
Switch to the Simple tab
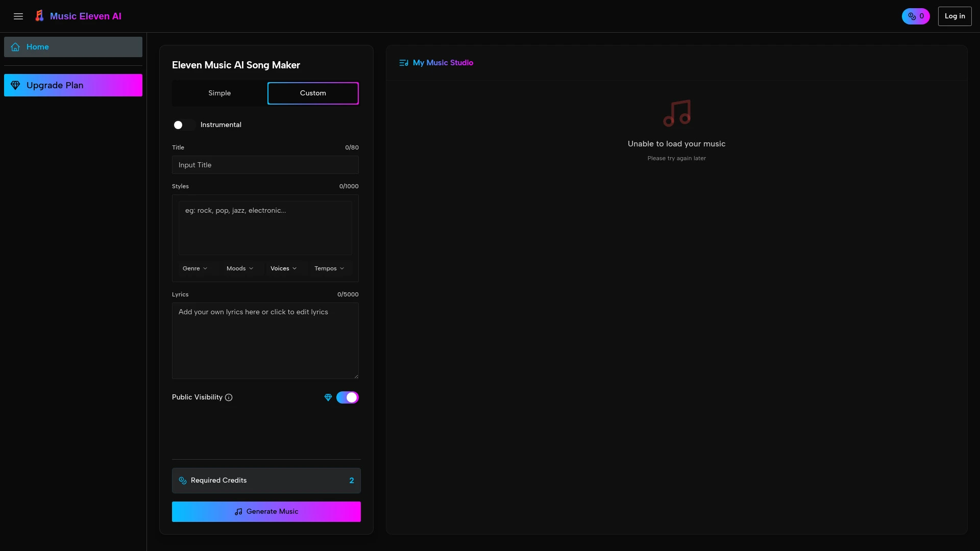[x=219, y=93]
